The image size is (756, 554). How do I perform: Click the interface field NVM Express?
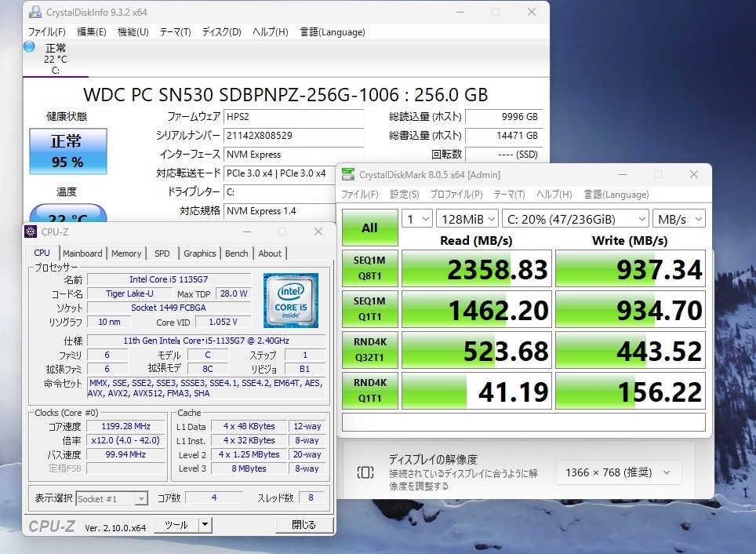click(x=293, y=155)
